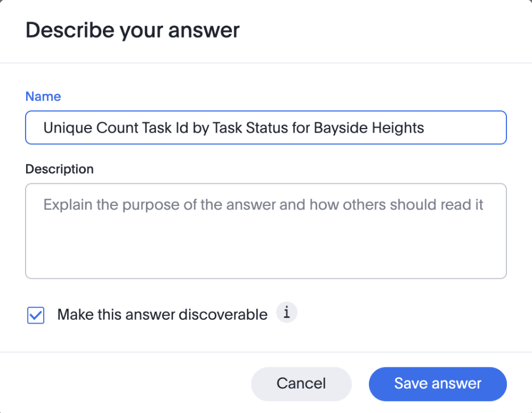Screen dimensions: 532x413
Task: Click the "Make this answer discoverable" label text
Action: point(162,315)
